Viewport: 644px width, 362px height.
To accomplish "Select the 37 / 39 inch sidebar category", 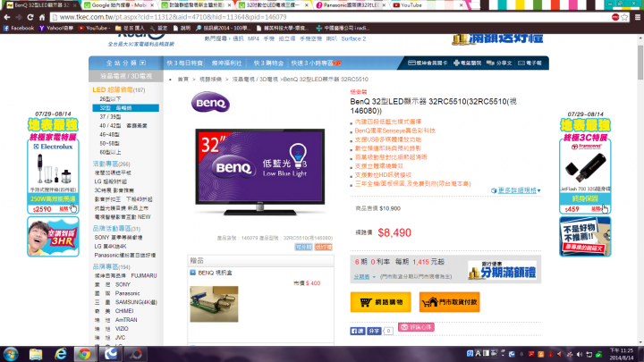I will pos(110,117).
